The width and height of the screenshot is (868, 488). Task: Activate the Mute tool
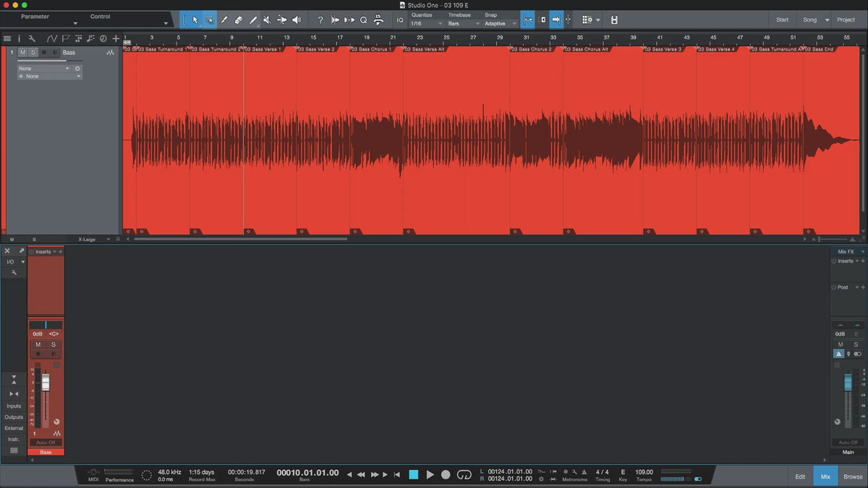pyautogui.click(x=267, y=20)
